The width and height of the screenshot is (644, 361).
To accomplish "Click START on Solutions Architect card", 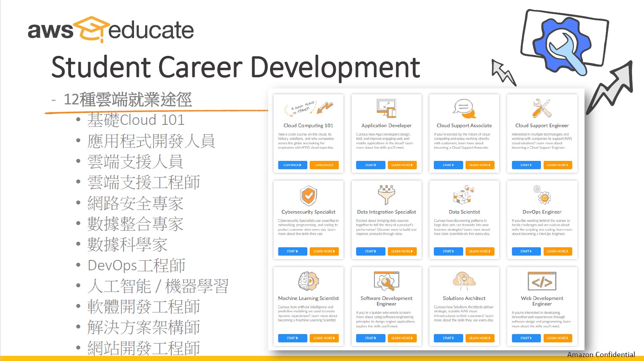I will (448, 338).
